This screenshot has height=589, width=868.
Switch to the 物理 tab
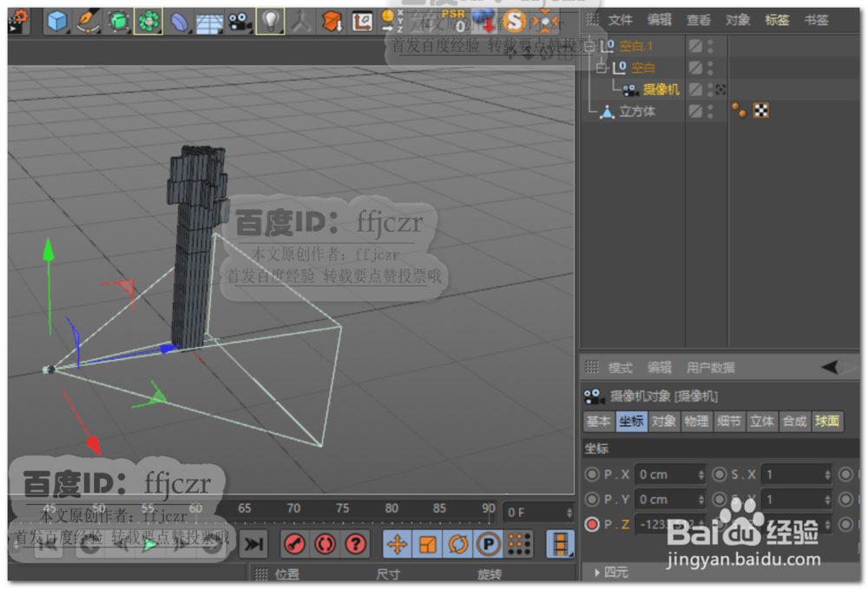[697, 422]
